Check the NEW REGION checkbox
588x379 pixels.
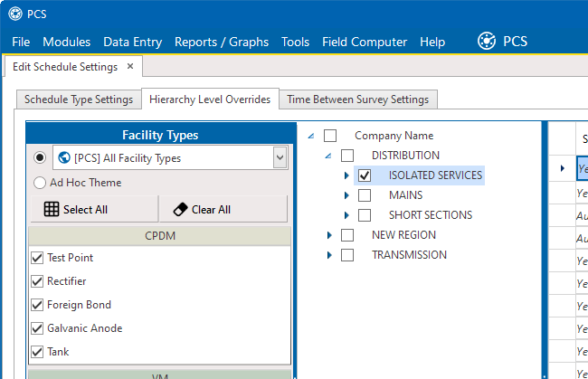tap(347, 235)
